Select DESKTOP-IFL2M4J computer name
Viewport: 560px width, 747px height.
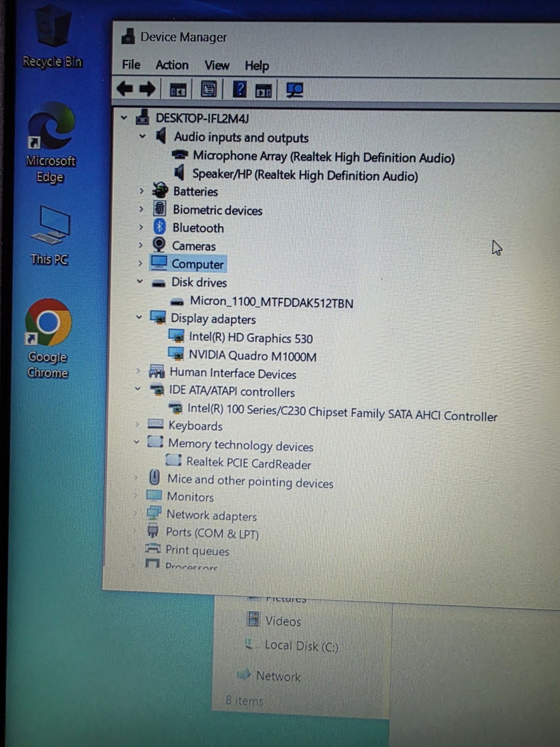202,119
